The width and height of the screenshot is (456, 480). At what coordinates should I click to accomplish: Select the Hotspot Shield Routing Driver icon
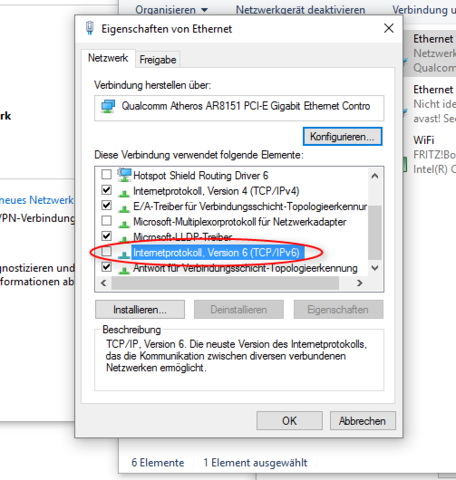point(124,175)
